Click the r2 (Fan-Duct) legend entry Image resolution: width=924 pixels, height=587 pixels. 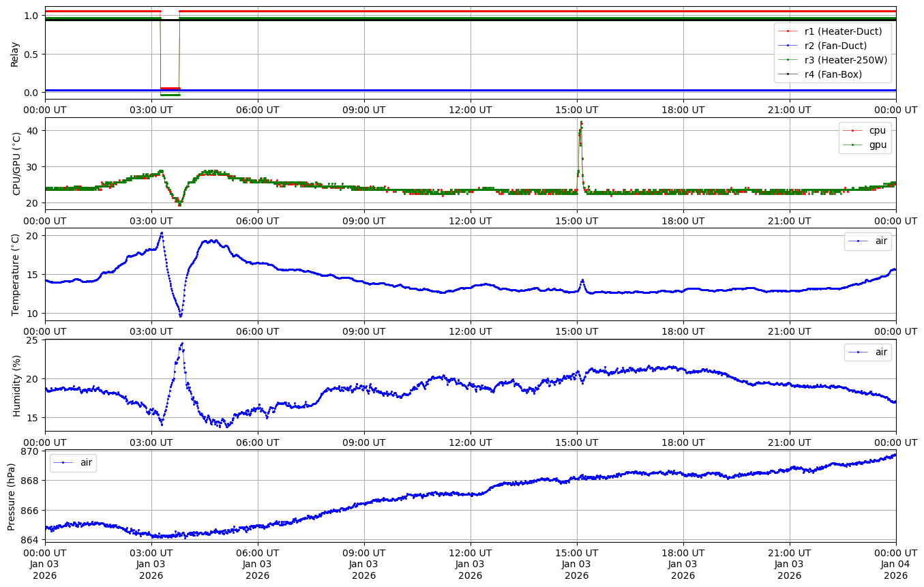coord(835,46)
